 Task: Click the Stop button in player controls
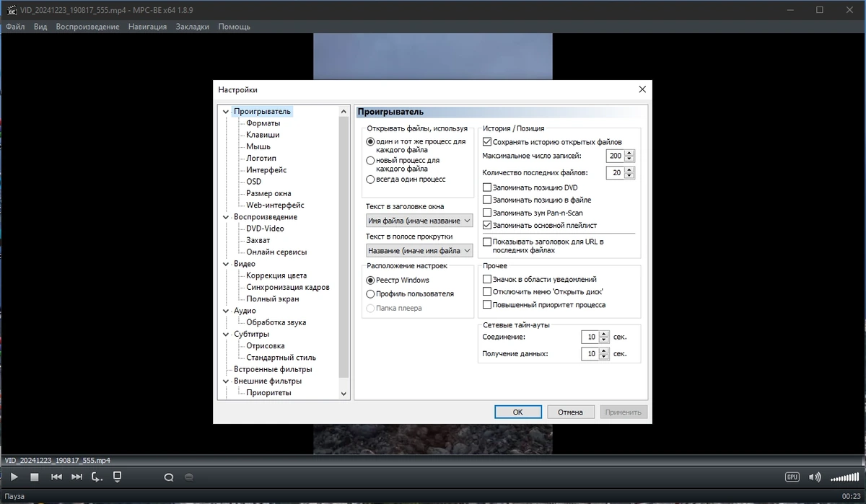point(35,477)
